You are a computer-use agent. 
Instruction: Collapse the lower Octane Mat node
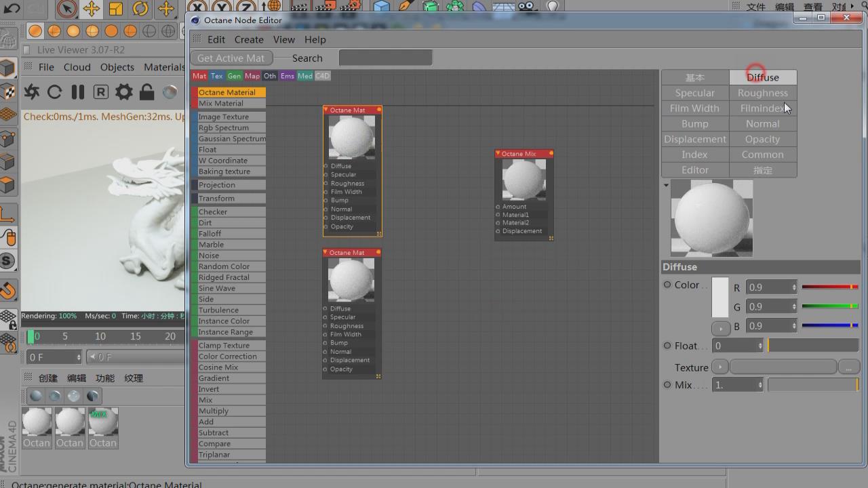[x=325, y=252]
